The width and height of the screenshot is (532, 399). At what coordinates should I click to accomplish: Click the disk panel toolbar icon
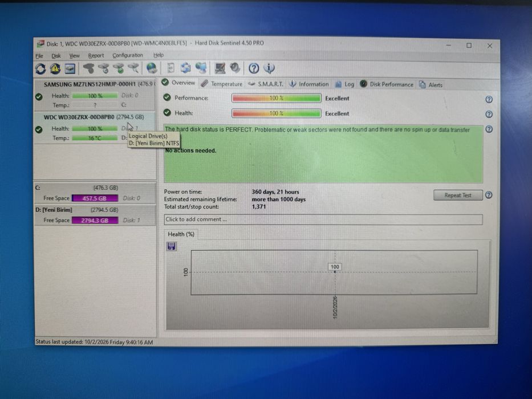pyautogui.click(x=70, y=69)
